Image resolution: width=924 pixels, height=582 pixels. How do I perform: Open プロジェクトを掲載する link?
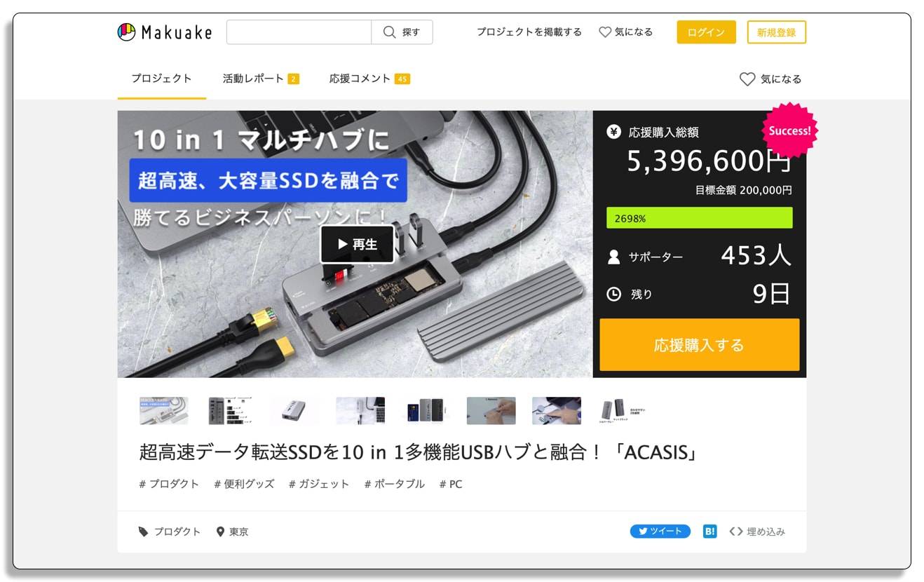pos(529,32)
